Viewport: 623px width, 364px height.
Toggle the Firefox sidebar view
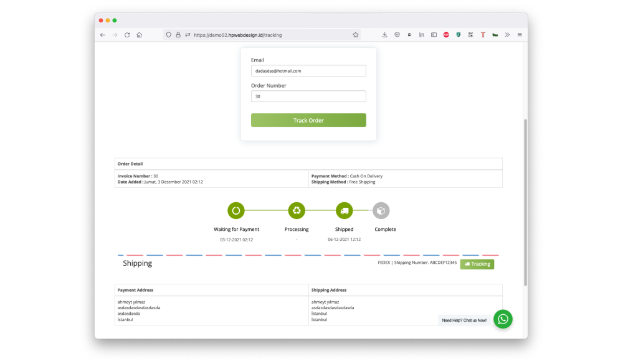pos(434,35)
